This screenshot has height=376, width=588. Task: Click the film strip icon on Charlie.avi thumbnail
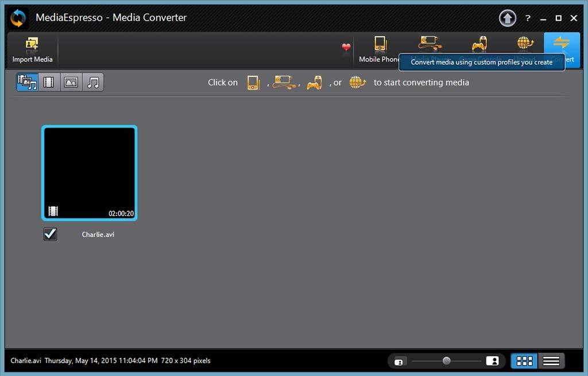[53, 211]
